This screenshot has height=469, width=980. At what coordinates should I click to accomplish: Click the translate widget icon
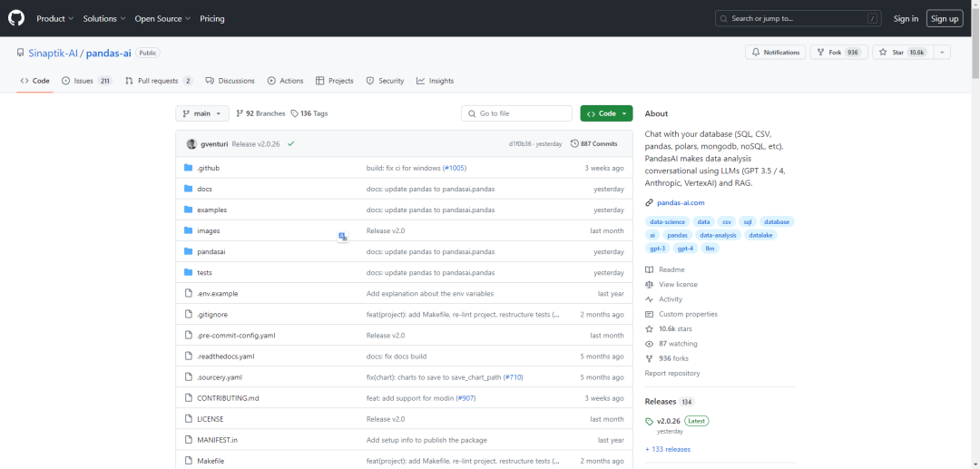point(342,236)
